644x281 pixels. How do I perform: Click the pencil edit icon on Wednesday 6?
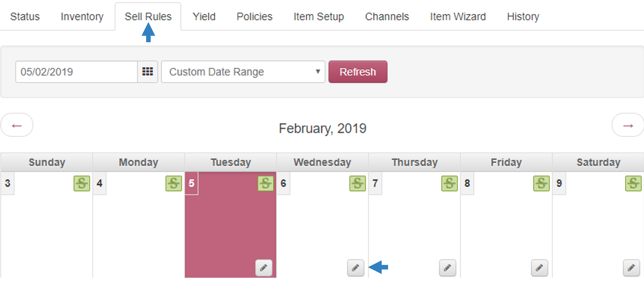pyautogui.click(x=355, y=268)
